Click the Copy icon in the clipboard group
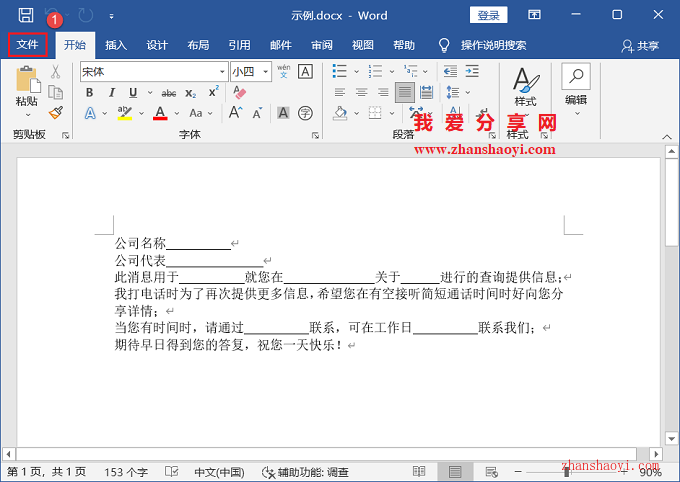Screen dimensions: 680x482 click(x=56, y=92)
